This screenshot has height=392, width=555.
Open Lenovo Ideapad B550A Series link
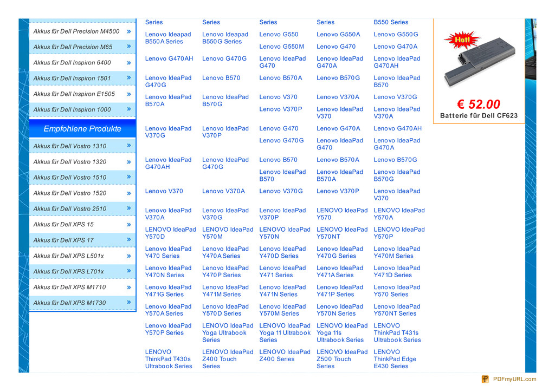(168, 38)
